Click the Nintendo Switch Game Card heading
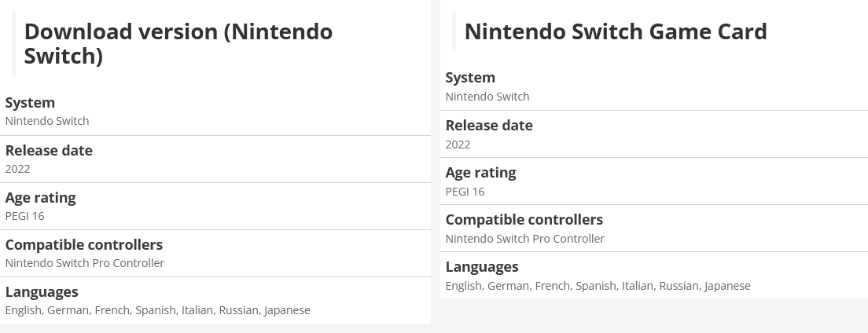The width and height of the screenshot is (868, 333). (x=616, y=31)
